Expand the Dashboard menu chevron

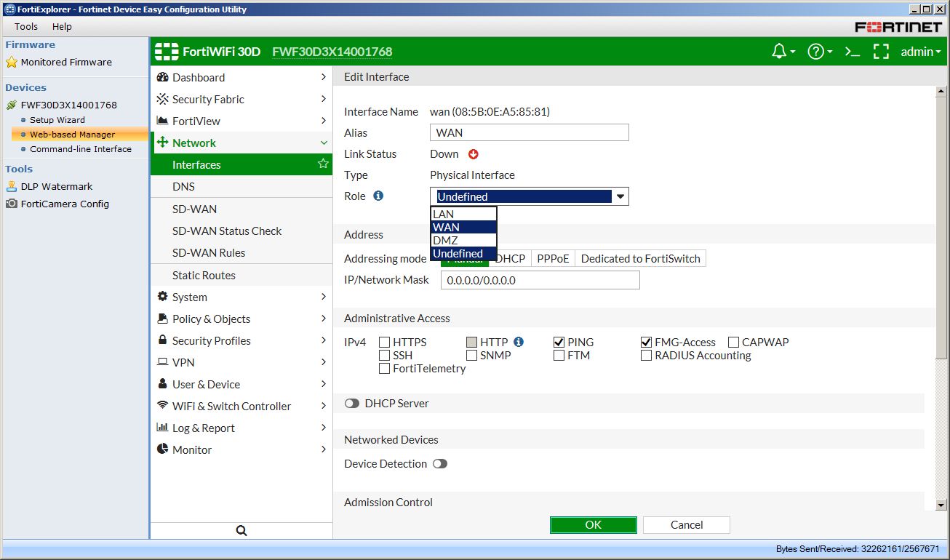pos(323,77)
